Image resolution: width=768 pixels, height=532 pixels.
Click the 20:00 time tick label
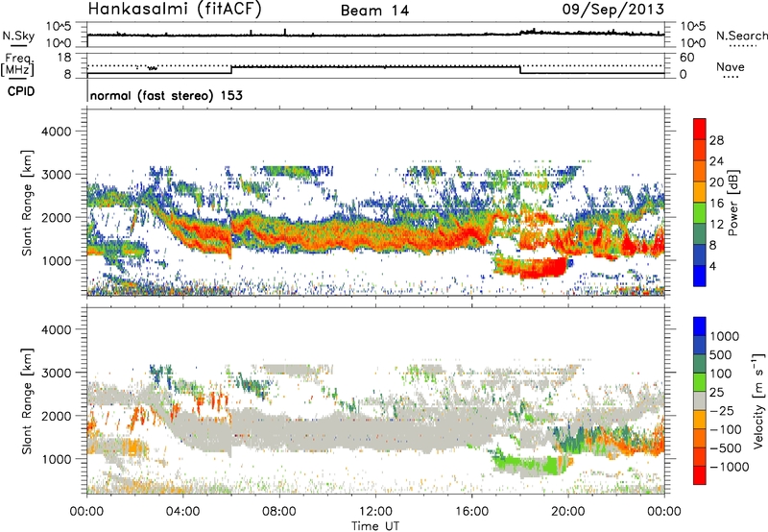click(x=567, y=512)
